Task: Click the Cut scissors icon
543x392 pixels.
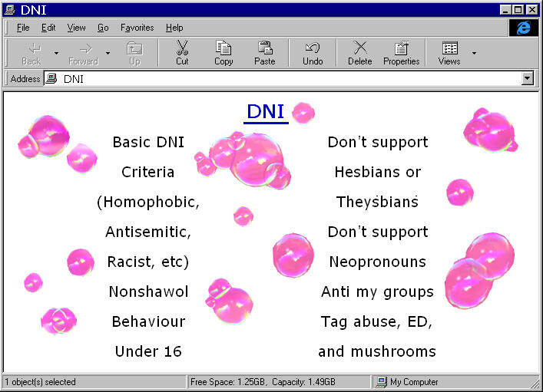Action: [x=182, y=48]
